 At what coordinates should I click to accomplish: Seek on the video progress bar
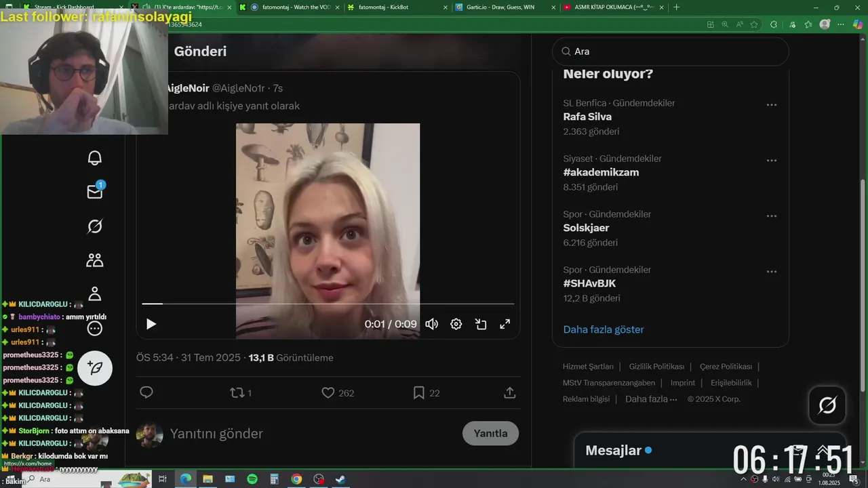328,304
